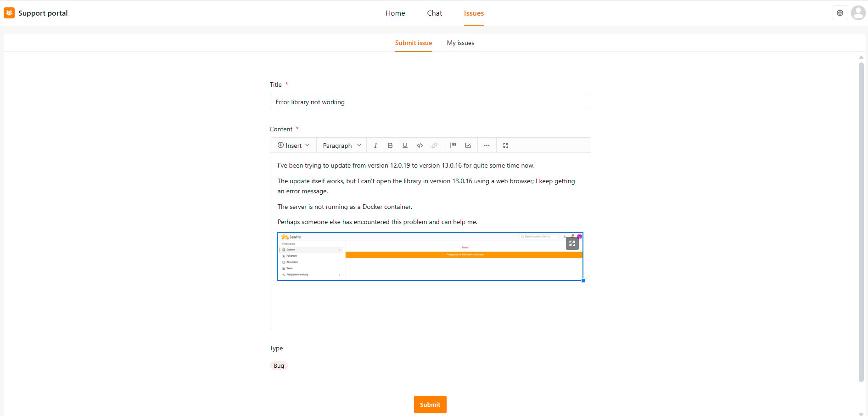Select the Submit issue tab
The height and width of the screenshot is (416, 868).
click(414, 43)
